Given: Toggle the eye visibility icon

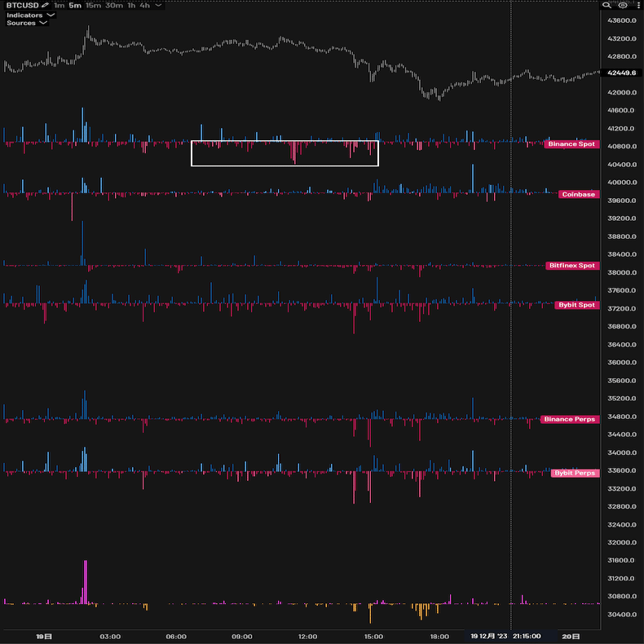Looking at the screenshot, I should 623,6.
